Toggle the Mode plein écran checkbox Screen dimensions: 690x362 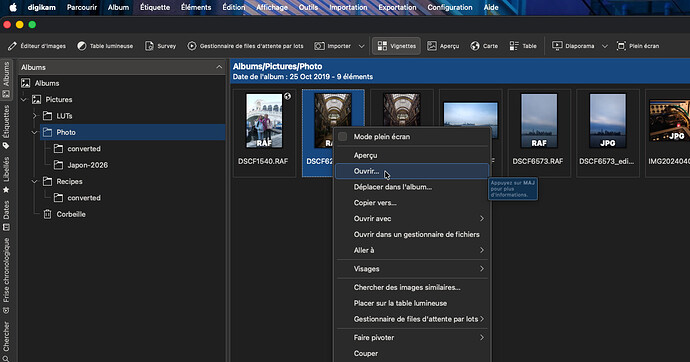pyautogui.click(x=343, y=137)
